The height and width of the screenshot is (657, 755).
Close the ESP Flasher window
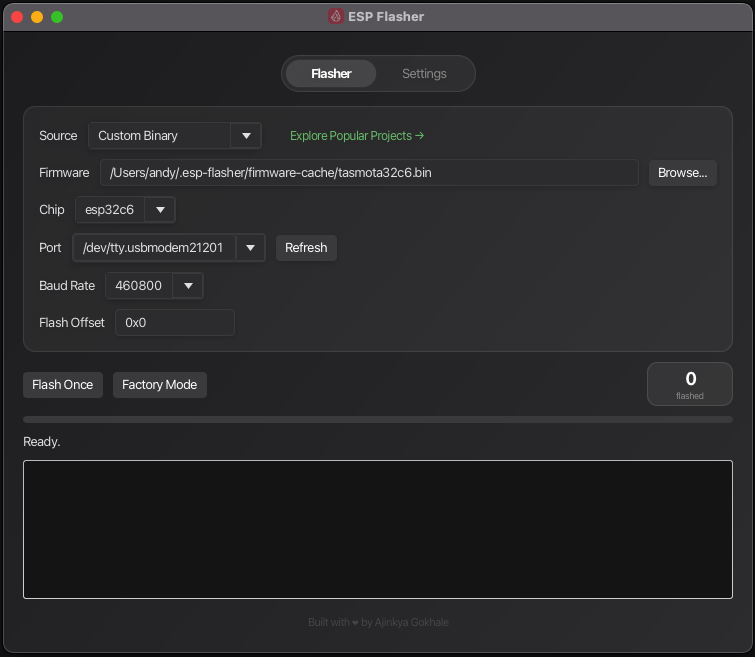[17, 17]
